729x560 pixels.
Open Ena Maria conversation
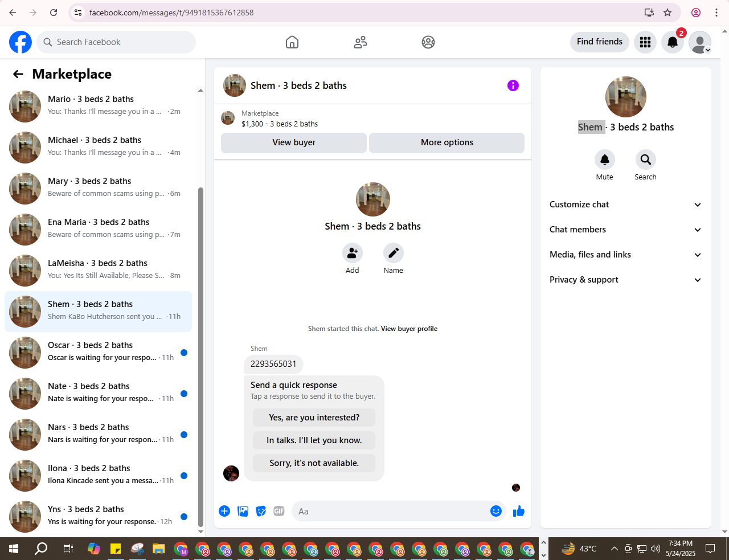[x=98, y=230]
